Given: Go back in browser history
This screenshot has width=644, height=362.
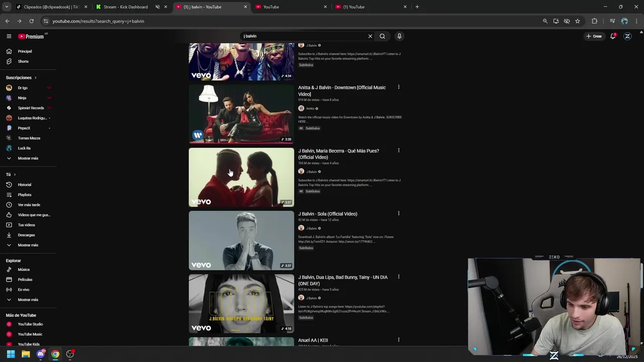Looking at the screenshot, I should tap(7, 21).
